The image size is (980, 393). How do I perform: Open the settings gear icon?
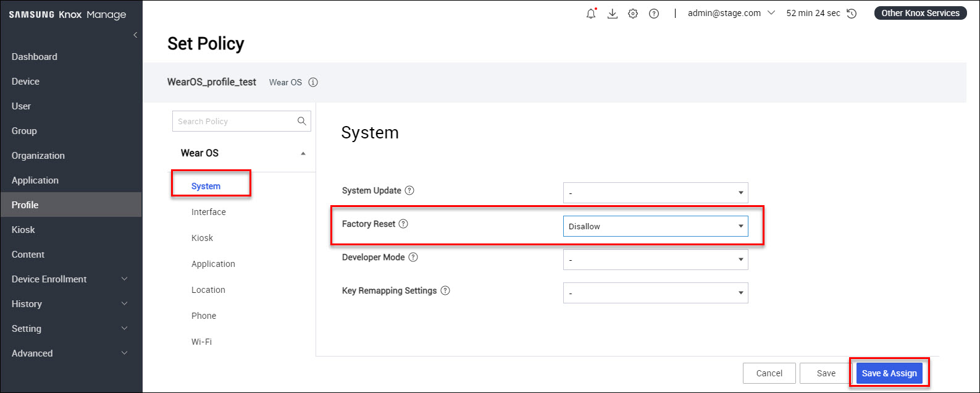point(633,14)
